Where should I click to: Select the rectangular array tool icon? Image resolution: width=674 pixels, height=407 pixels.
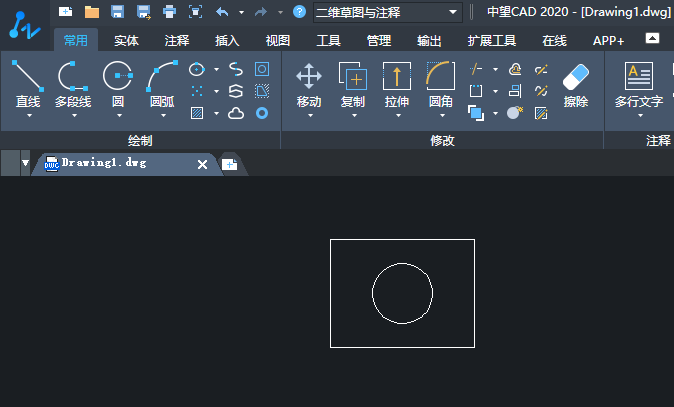[476, 91]
